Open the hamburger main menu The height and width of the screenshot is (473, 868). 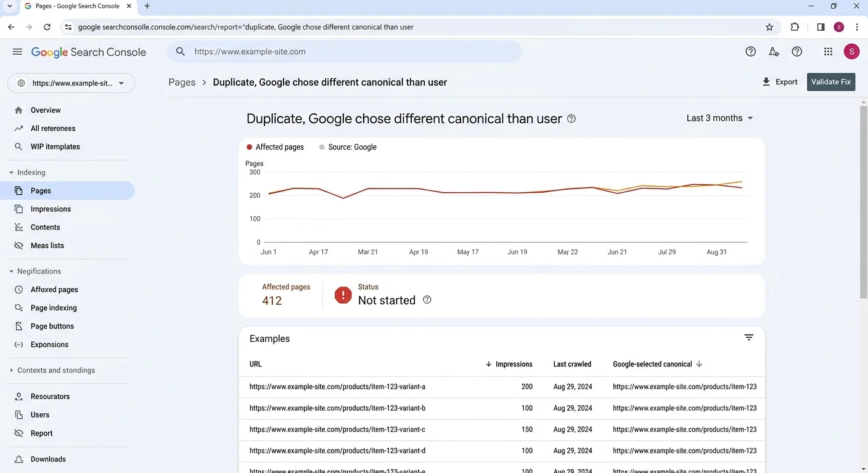tap(17, 52)
